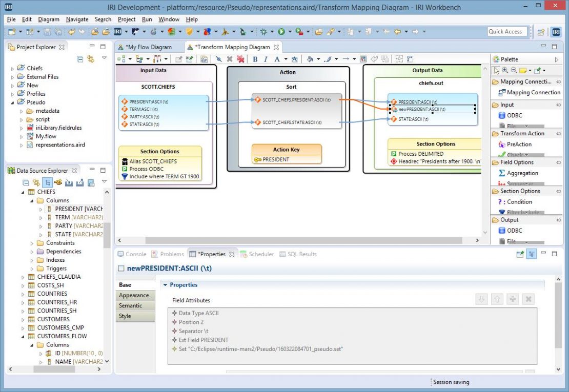Click the Open Perspective icon
The image size is (569, 392).
(541, 32)
